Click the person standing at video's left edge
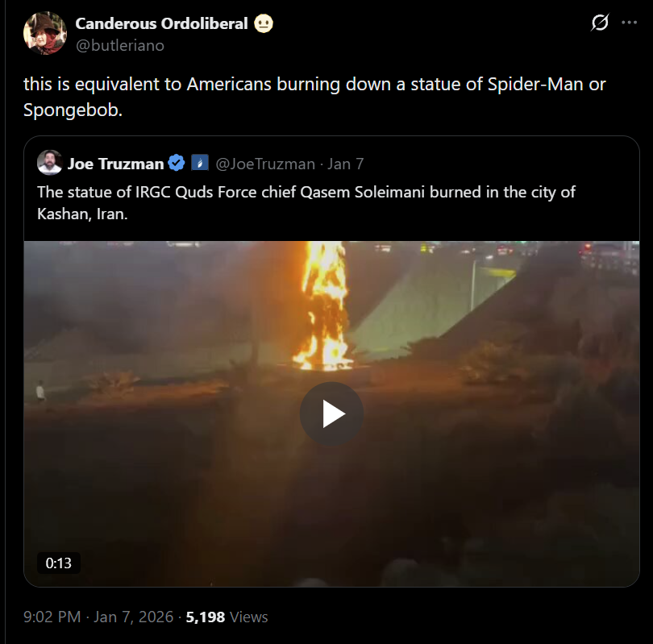The width and height of the screenshot is (653, 644). coord(40,392)
